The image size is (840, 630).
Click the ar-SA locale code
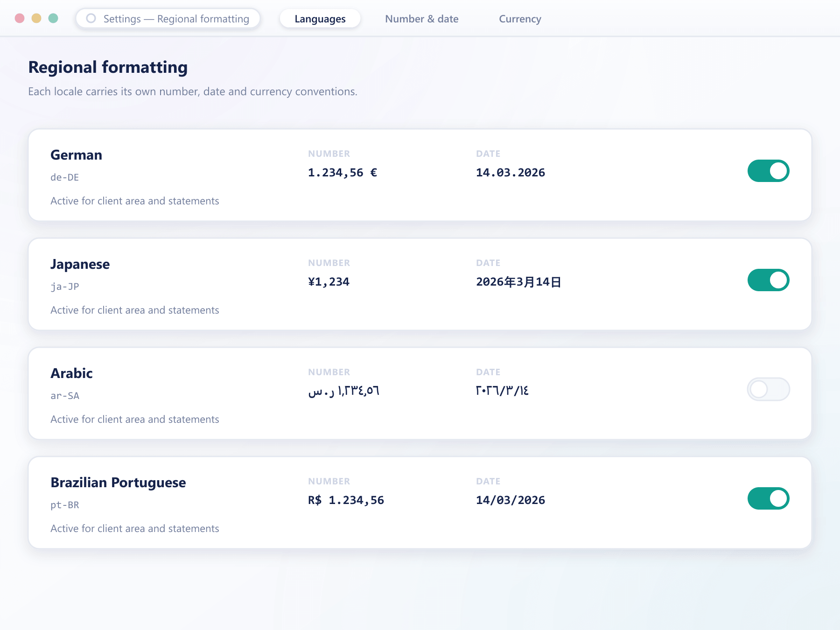(x=65, y=396)
